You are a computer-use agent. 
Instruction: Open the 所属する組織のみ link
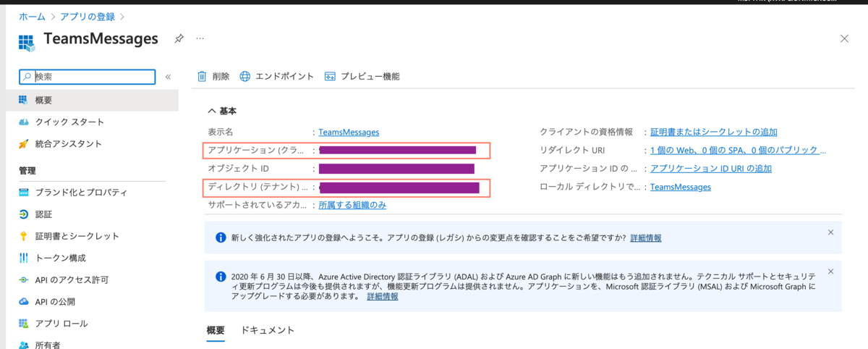click(x=352, y=205)
